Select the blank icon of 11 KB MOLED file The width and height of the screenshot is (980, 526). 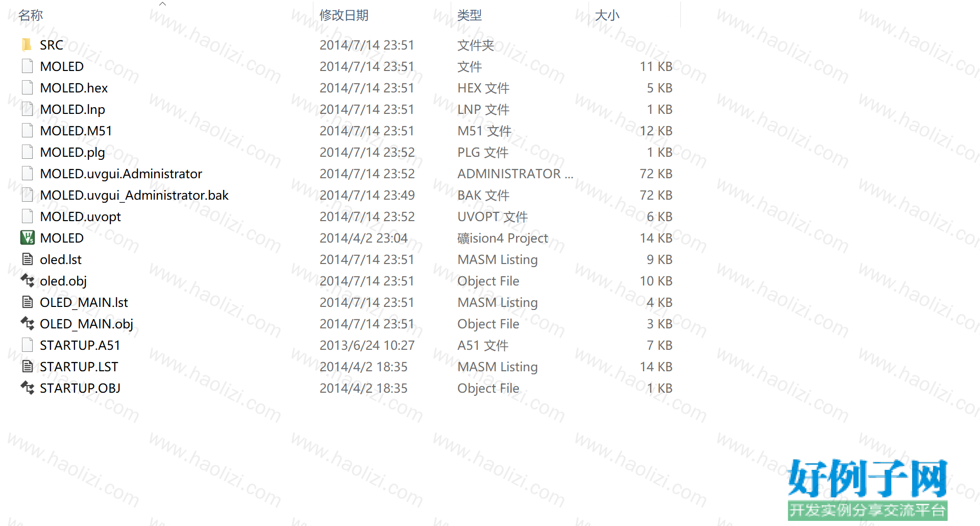[28, 66]
